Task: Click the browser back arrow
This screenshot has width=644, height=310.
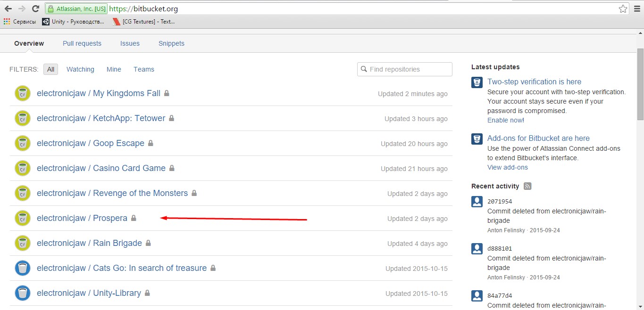Action: 8,8
